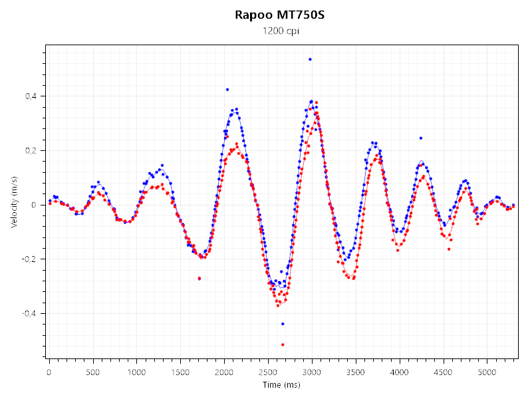This screenshot has width=532, height=399.
Task: Click the 0,2 velocity axis tick label
Action: tap(31, 151)
